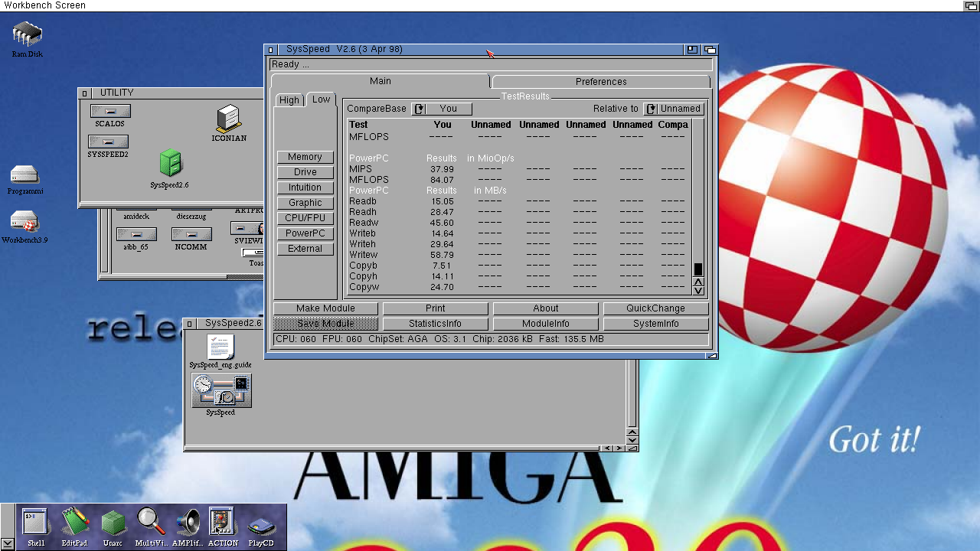Screen dimensions: 980x551
Task: Click the Print button
Action: (x=435, y=308)
